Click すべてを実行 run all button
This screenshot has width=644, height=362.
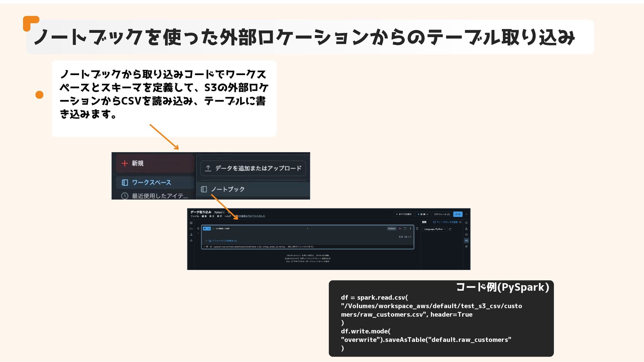point(404,214)
